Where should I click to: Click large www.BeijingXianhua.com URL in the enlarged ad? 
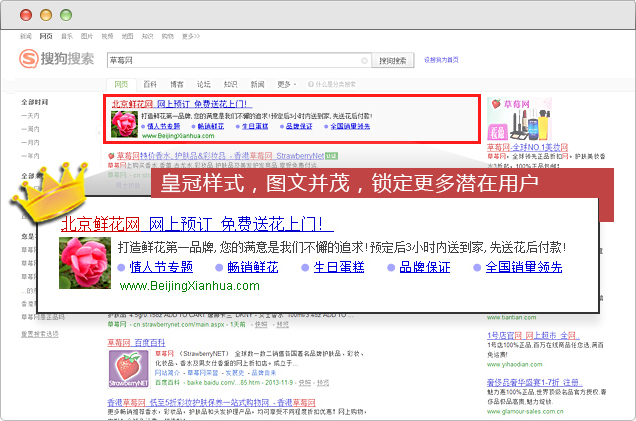point(189,286)
